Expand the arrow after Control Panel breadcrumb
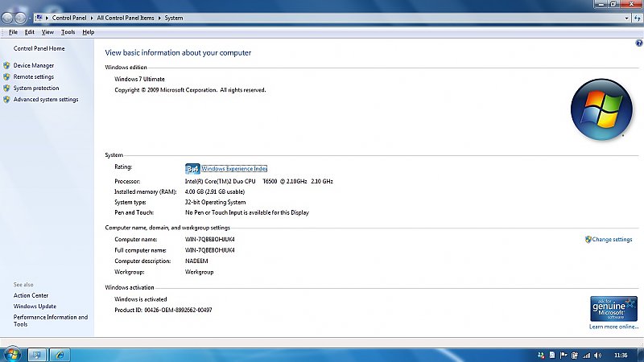Viewport: 644px width, 362px height. click(x=92, y=18)
